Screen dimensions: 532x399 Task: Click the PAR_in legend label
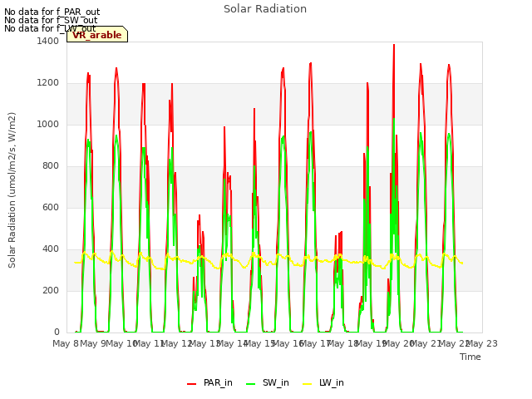(x=218, y=382)
